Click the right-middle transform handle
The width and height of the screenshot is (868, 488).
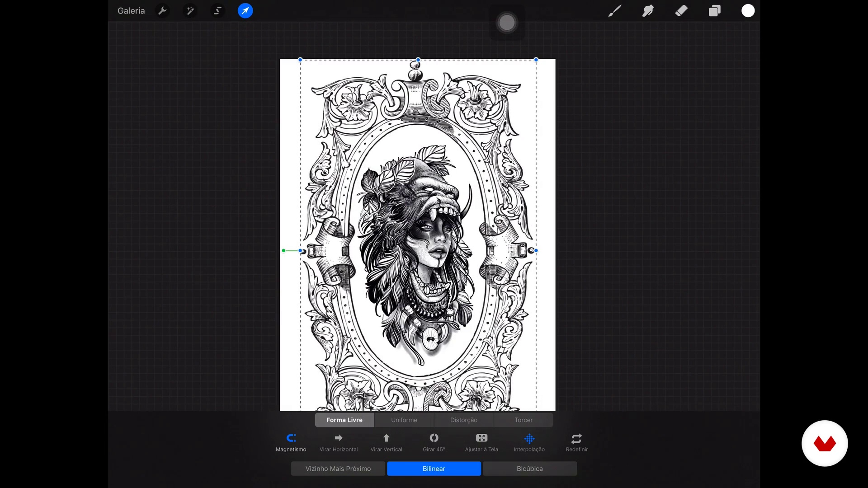pyautogui.click(x=536, y=250)
